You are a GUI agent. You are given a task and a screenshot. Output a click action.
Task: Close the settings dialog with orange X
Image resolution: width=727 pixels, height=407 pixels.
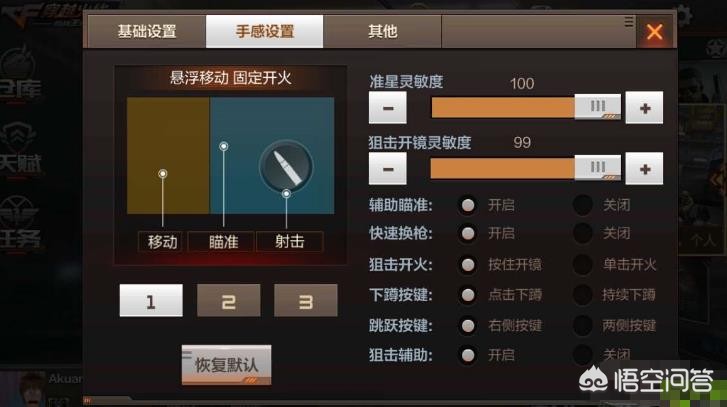pyautogui.click(x=654, y=32)
